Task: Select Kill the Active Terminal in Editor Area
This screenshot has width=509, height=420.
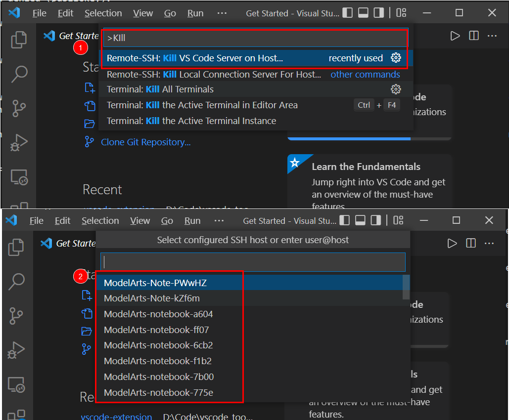Action: [255, 105]
